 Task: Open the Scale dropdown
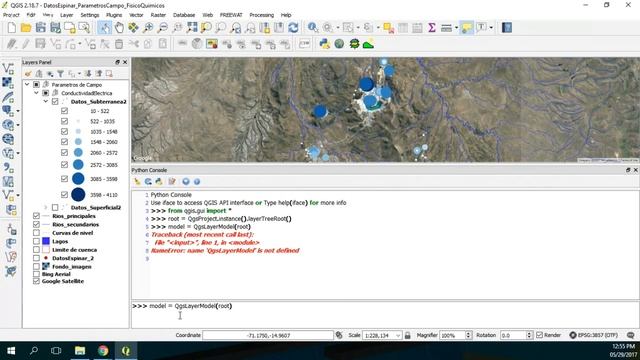[x=398, y=336]
